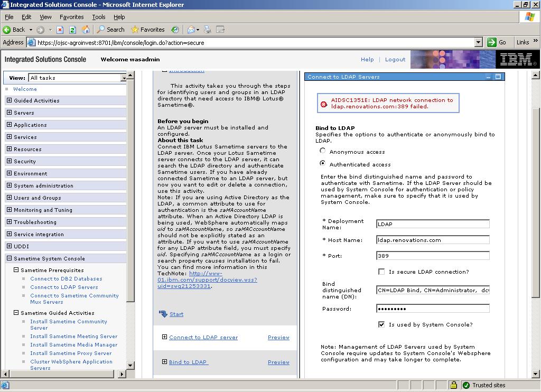Viewport: 541px width, 392px height.
Task: Collapse the Sametime System Console section
Action: tap(10, 258)
